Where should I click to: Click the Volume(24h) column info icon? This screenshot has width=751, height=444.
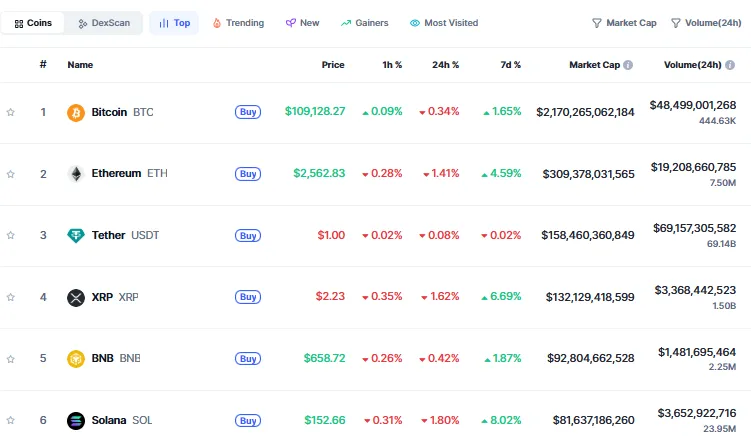742,65
